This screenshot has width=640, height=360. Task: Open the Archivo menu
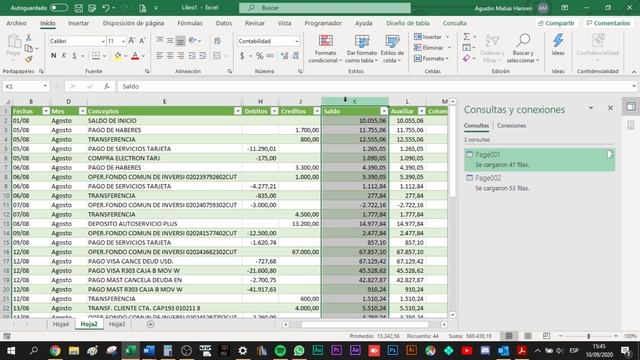click(x=16, y=23)
